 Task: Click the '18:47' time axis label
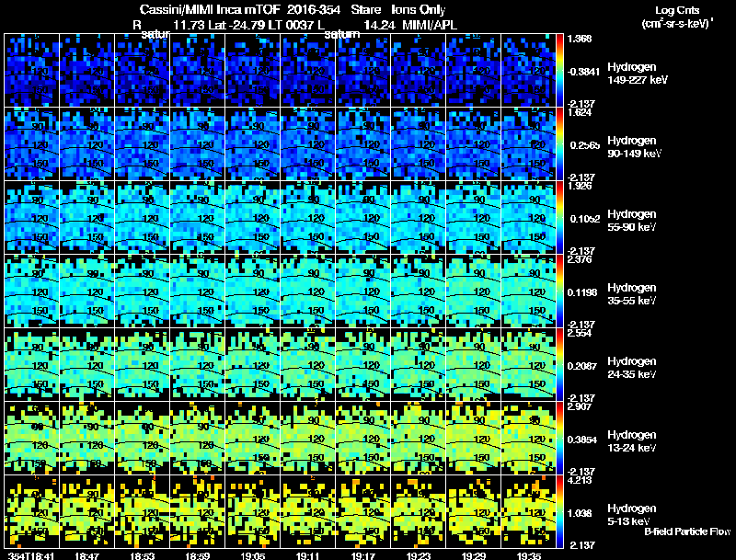86,555
